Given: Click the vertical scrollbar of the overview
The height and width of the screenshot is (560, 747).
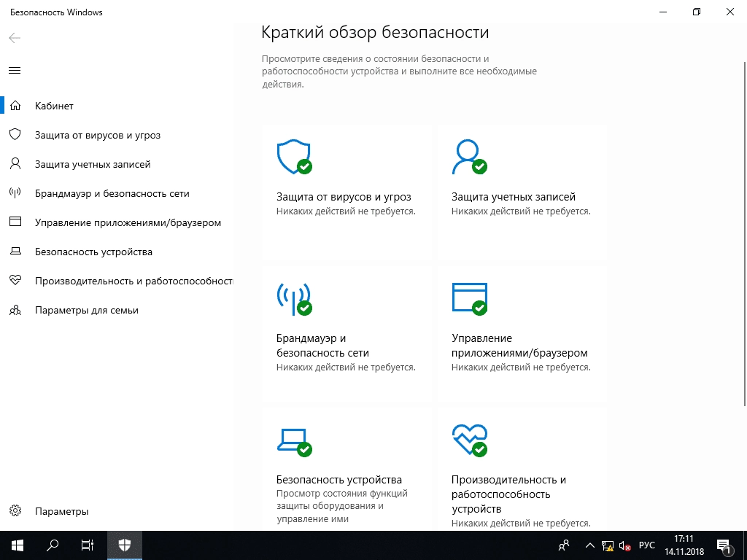Looking at the screenshot, I should (x=744, y=233).
